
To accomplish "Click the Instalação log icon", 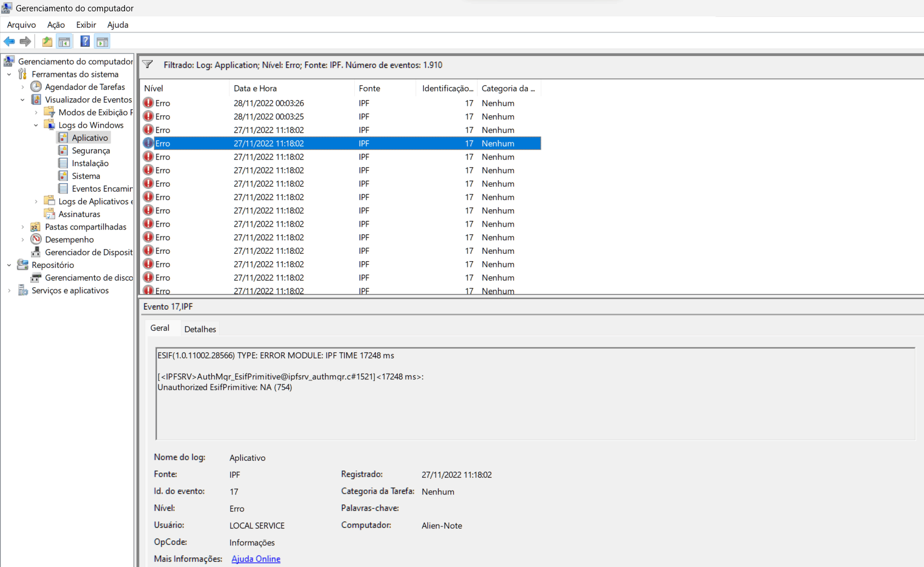I will pos(63,163).
